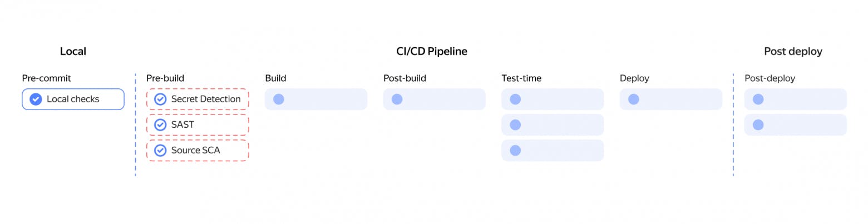Click the Local section heading
Image resolution: width=868 pixels, height=224 pixels.
coord(73,52)
